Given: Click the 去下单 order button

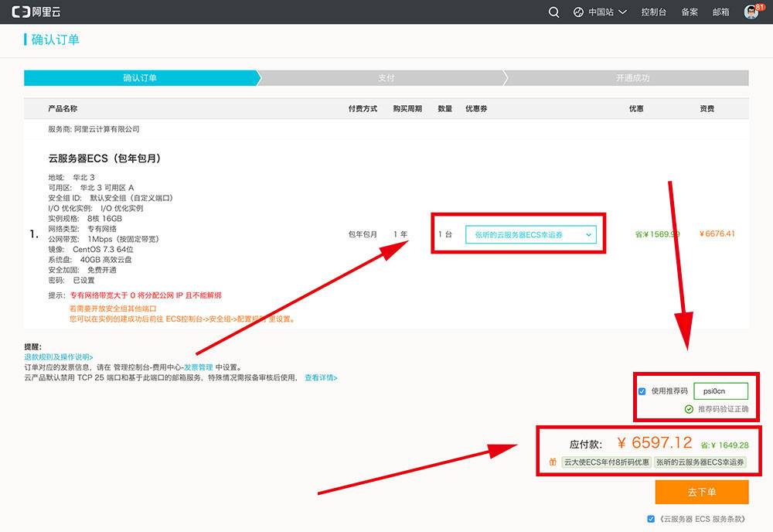Looking at the screenshot, I should 702,492.
